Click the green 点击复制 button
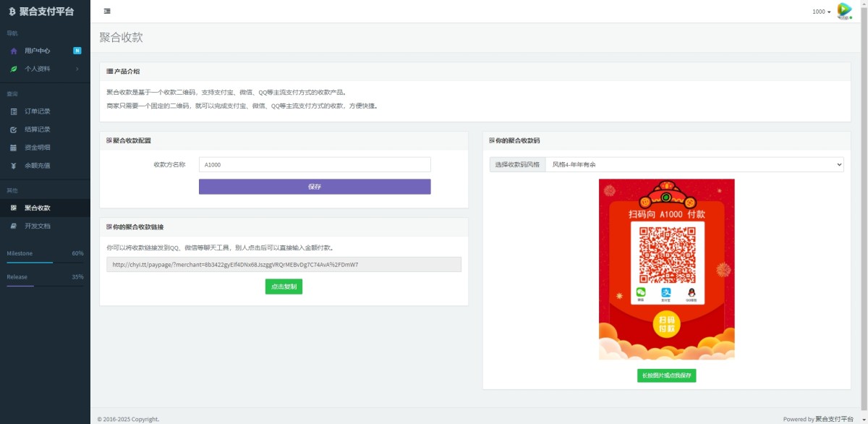 coord(284,287)
